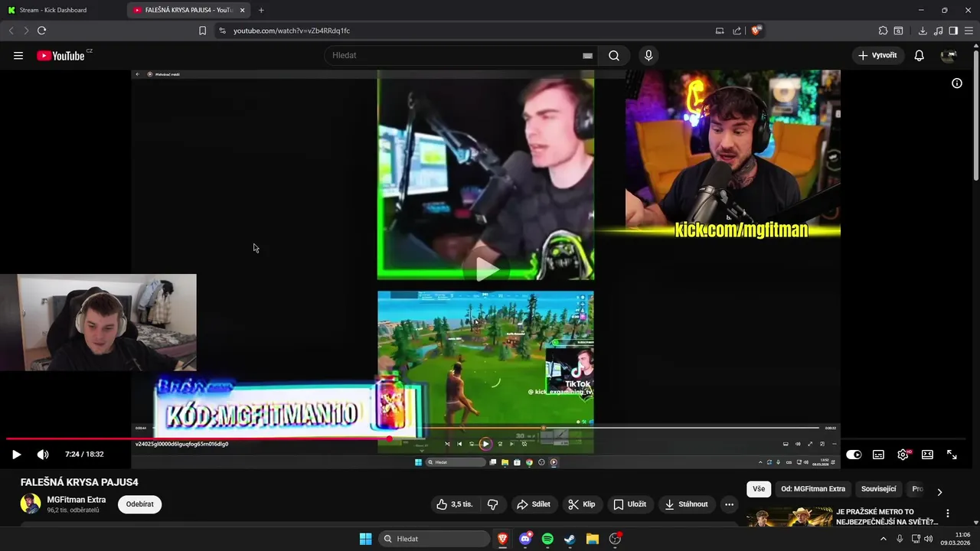Open a new browser tab
The height and width of the screenshot is (551, 980).
pos(261,10)
